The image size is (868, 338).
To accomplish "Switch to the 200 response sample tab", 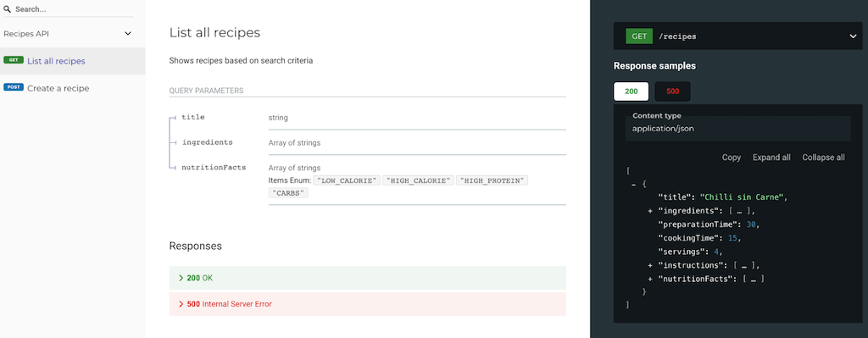I will (x=631, y=91).
